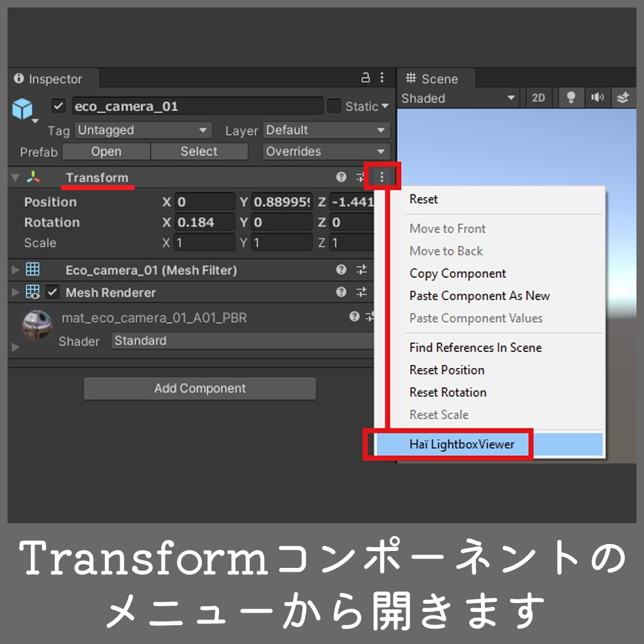
Task: Open Transform component presets icon
Action: pyautogui.click(x=360, y=177)
